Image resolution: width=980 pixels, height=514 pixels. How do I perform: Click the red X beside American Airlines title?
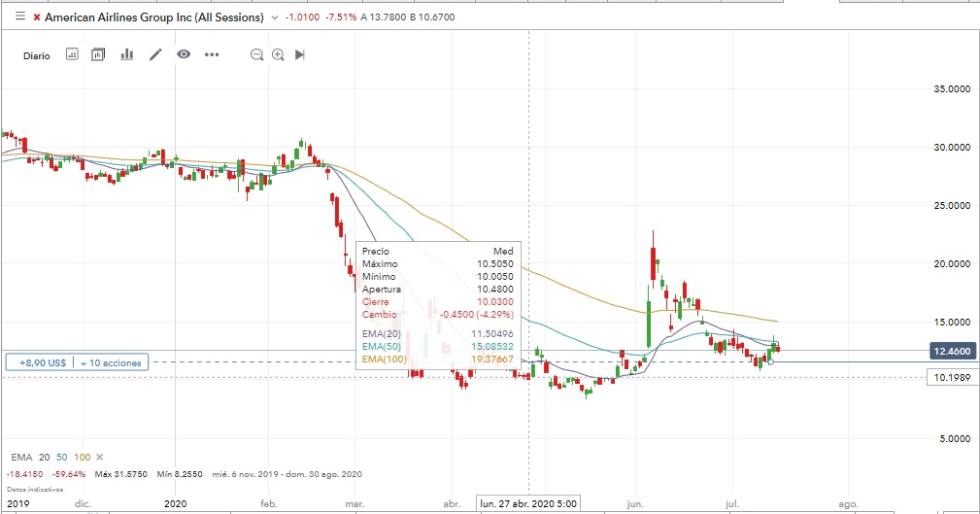(x=37, y=17)
